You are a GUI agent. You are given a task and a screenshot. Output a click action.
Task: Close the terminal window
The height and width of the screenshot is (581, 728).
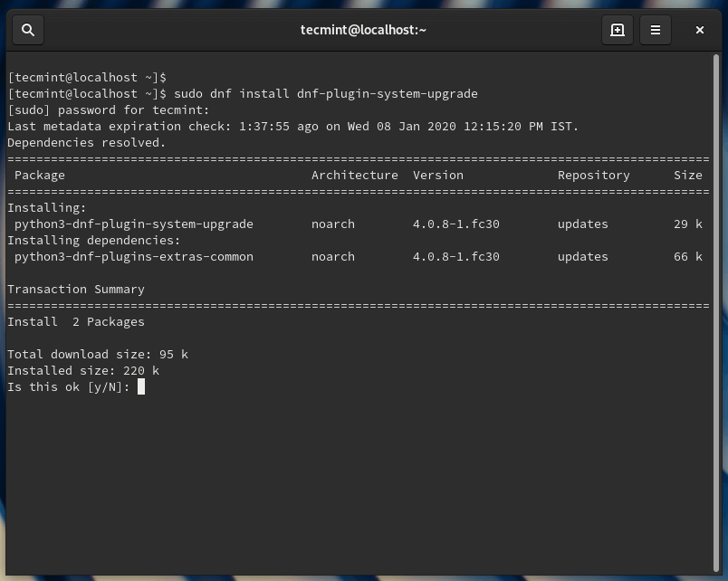(700, 30)
